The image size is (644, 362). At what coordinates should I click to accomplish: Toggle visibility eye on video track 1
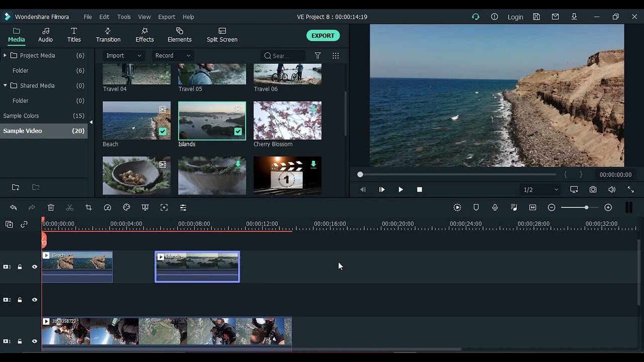[35, 341]
